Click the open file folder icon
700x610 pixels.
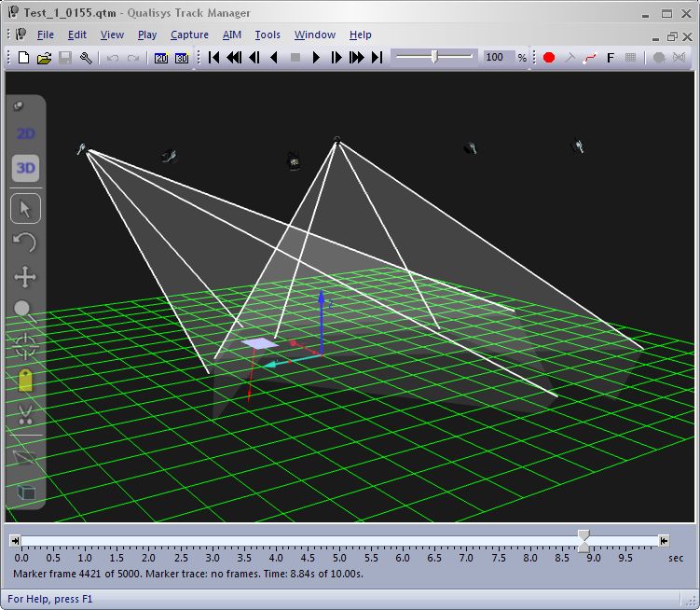tap(44, 58)
